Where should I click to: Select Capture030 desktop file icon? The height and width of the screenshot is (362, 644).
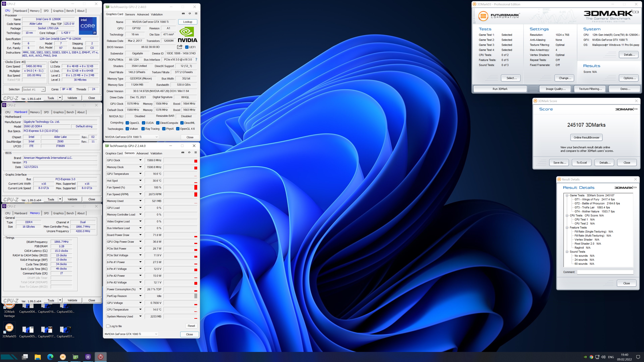tap(65, 308)
